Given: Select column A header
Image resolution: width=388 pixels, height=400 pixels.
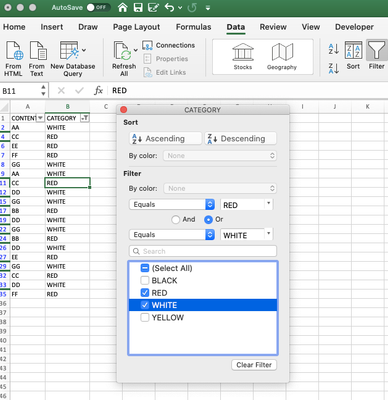Looking at the screenshot, I should coord(28,107).
